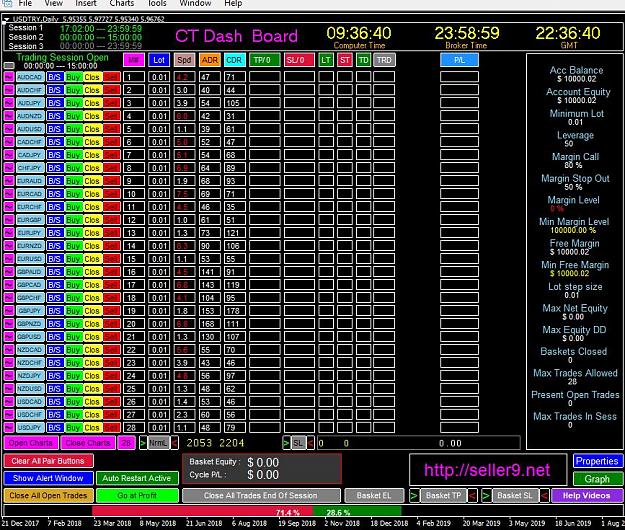This screenshot has width=625, height=530.
Task: Open the chart icon for EURUSD row
Action: click(9, 259)
